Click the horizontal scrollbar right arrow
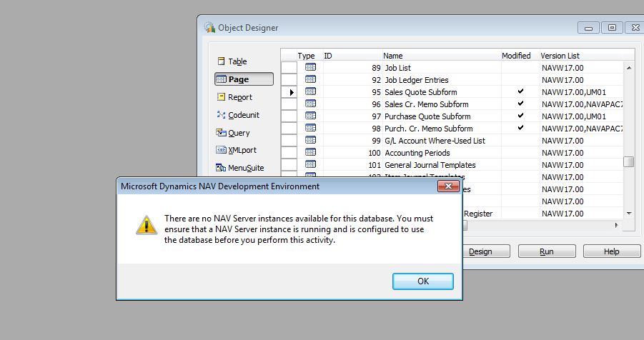644x340 pixels. coord(617,225)
